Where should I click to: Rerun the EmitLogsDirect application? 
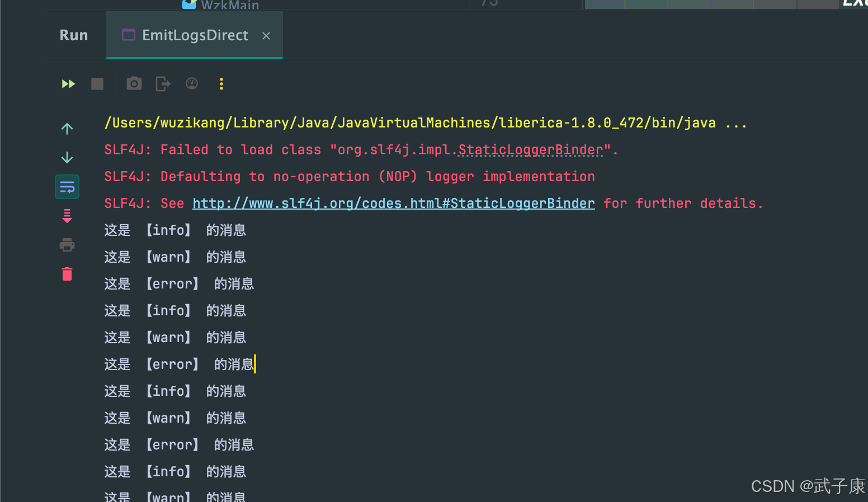(68, 84)
